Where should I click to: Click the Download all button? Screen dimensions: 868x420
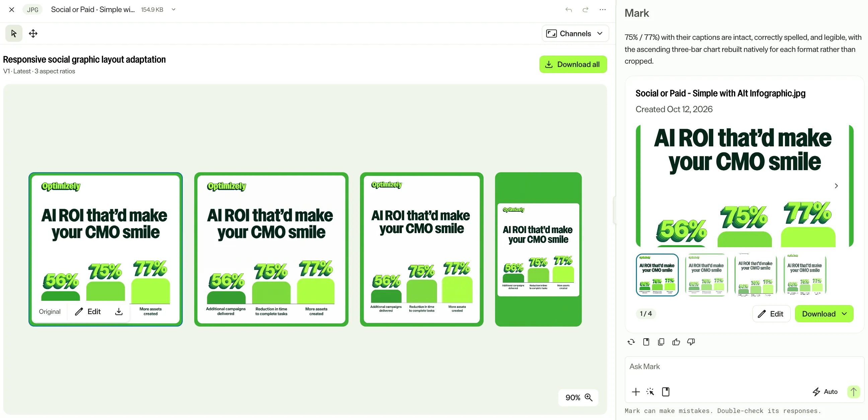pyautogui.click(x=573, y=64)
